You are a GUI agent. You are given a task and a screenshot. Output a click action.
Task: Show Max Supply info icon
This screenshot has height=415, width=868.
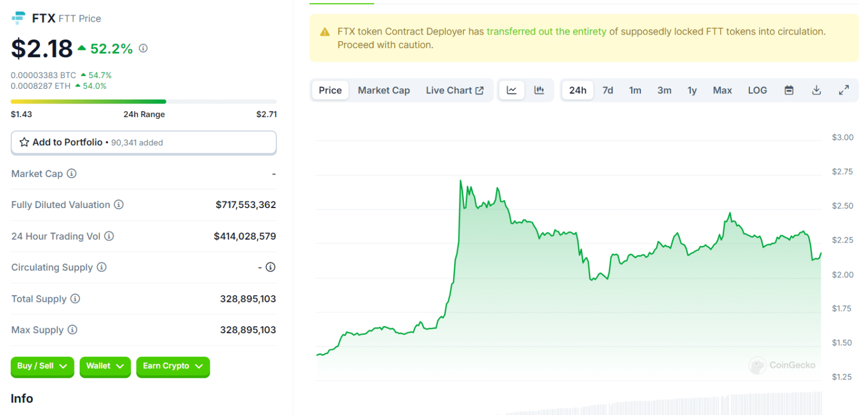[x=72, y=330]
